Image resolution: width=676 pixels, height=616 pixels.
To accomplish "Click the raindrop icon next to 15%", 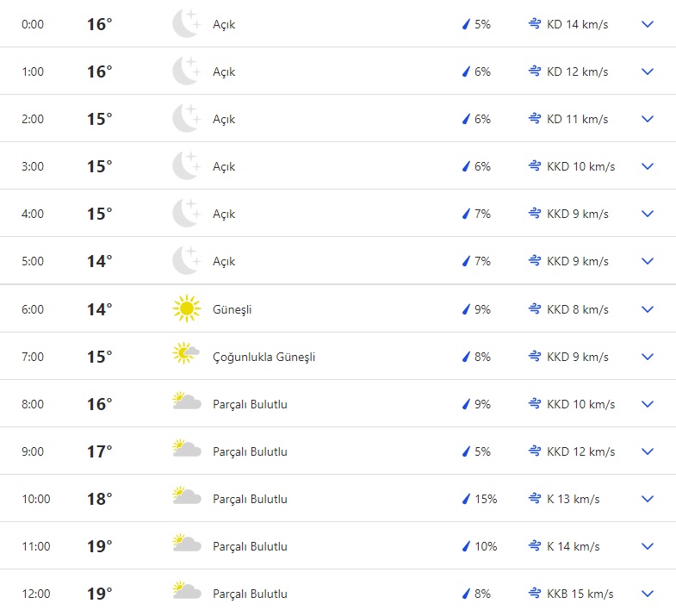I will [466, 499].
